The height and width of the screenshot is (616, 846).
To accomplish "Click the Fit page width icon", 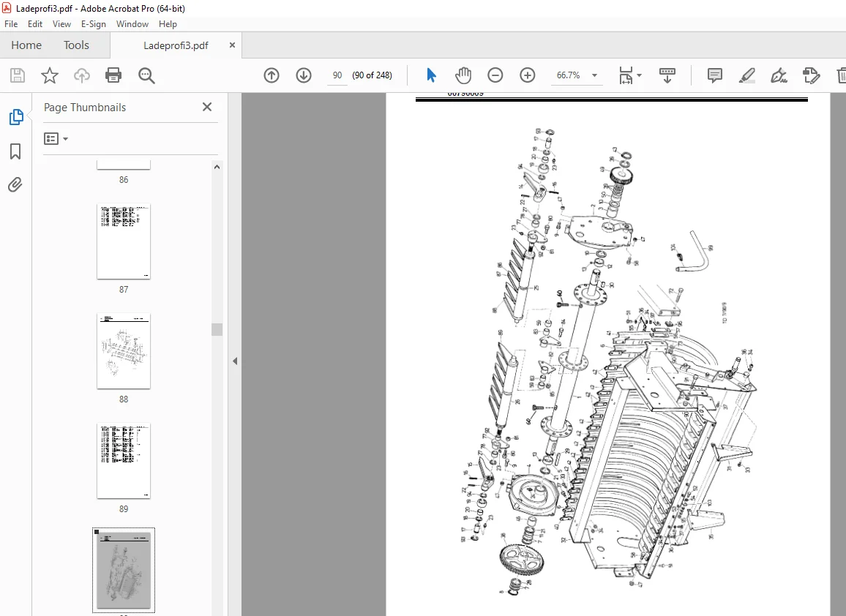I will coord(626,75).
